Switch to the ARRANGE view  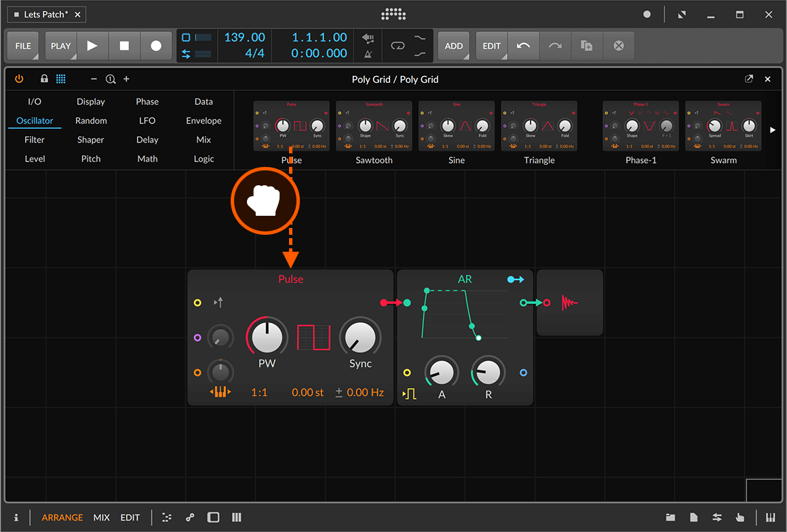62,517
